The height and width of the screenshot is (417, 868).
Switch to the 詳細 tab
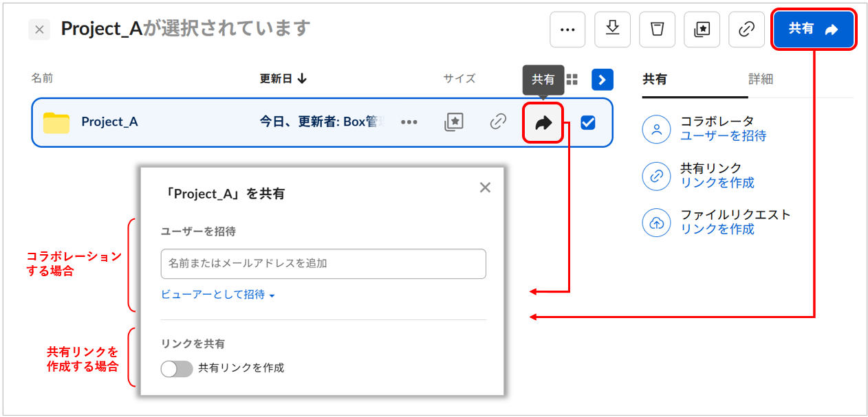tap(761, 80)
